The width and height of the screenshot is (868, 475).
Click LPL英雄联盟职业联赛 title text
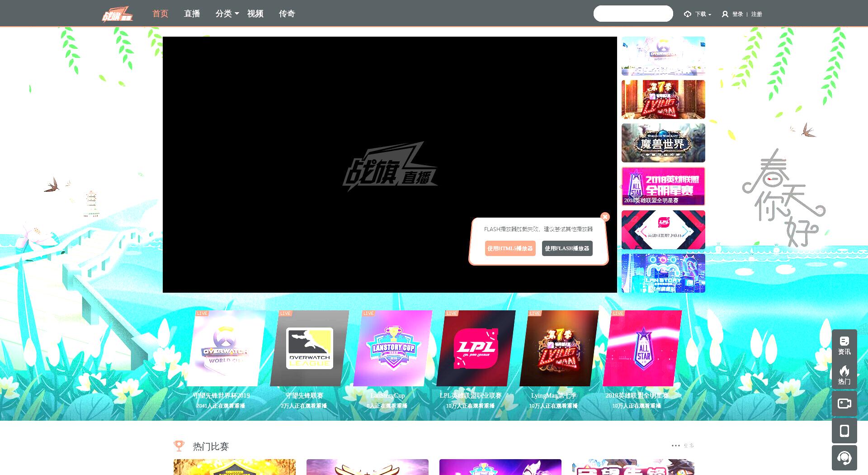pos(471,395)
